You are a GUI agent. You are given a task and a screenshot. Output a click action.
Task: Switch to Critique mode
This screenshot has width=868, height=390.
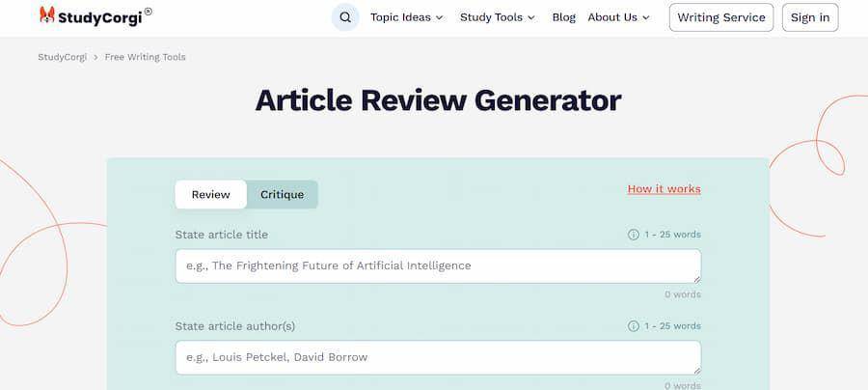coord(283,194)
